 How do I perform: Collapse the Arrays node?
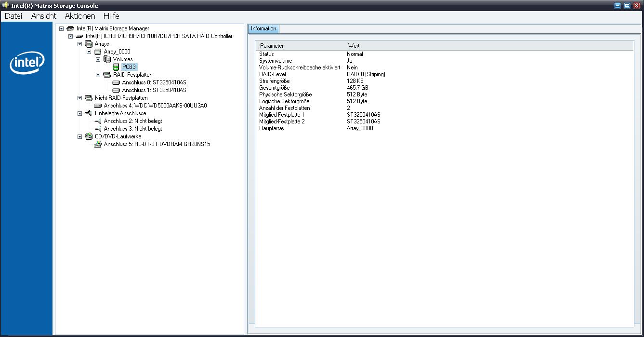pyautogui.click(x=80, y=44)
